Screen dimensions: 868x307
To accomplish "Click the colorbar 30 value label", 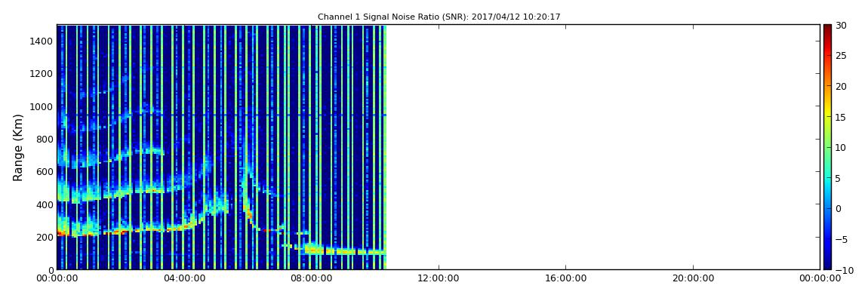I will pos(841,25).
